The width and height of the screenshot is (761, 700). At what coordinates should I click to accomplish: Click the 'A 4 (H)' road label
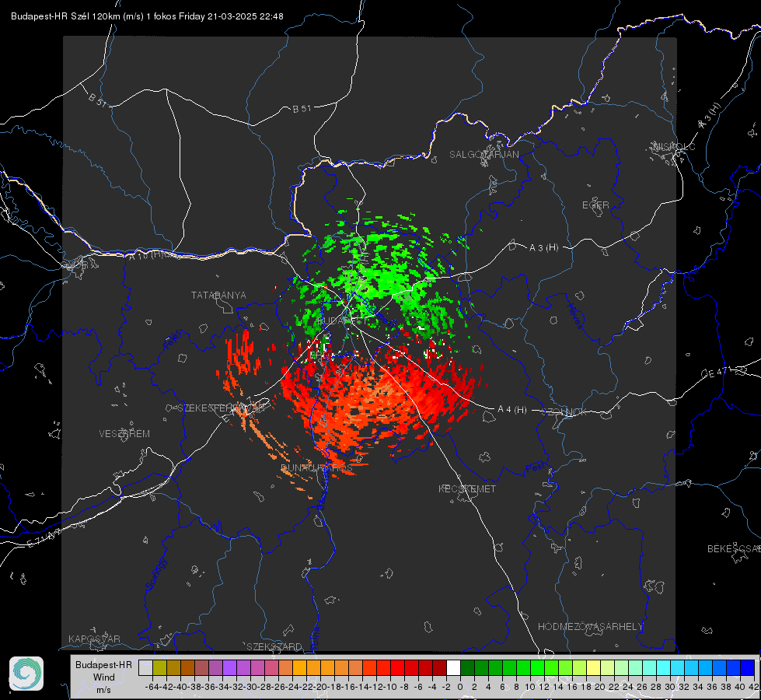point(512,410)
